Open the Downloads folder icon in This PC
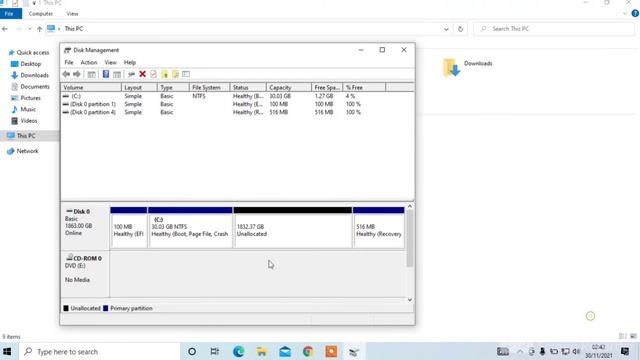Image resolution: width=640 pixels, height=360 pixels. click(x=451, y=67)
